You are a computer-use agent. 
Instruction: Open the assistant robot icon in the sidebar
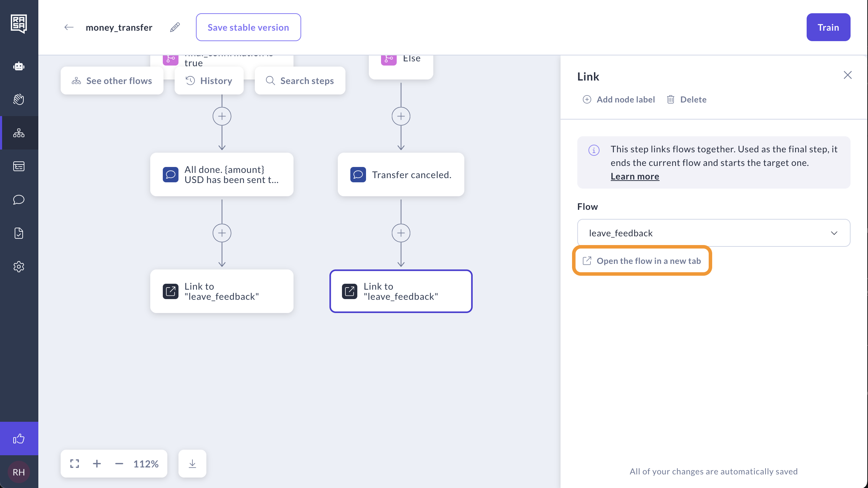click(x=19, y=66)
